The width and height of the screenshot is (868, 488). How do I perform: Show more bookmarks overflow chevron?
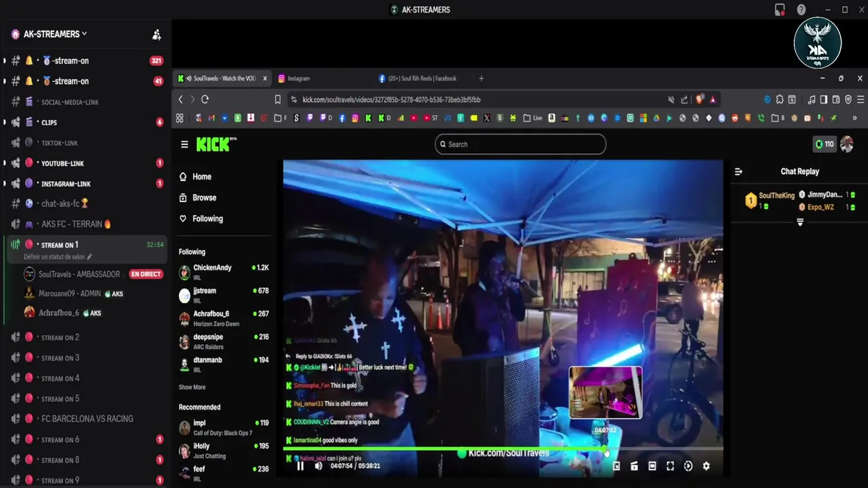click(854, 118)
